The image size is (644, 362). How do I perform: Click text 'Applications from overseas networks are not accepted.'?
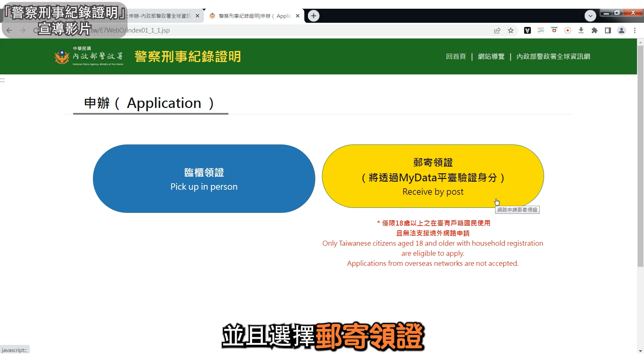433,263
